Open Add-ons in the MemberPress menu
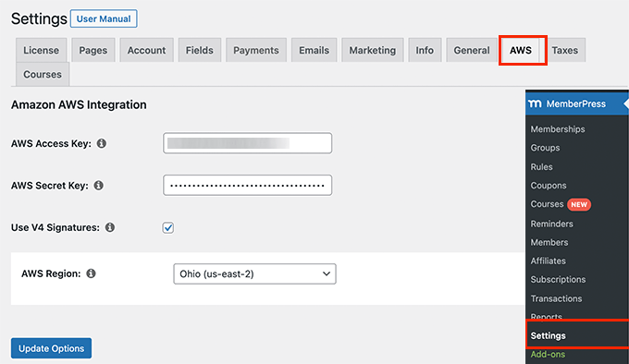629x364 pixels. point(548,355)
